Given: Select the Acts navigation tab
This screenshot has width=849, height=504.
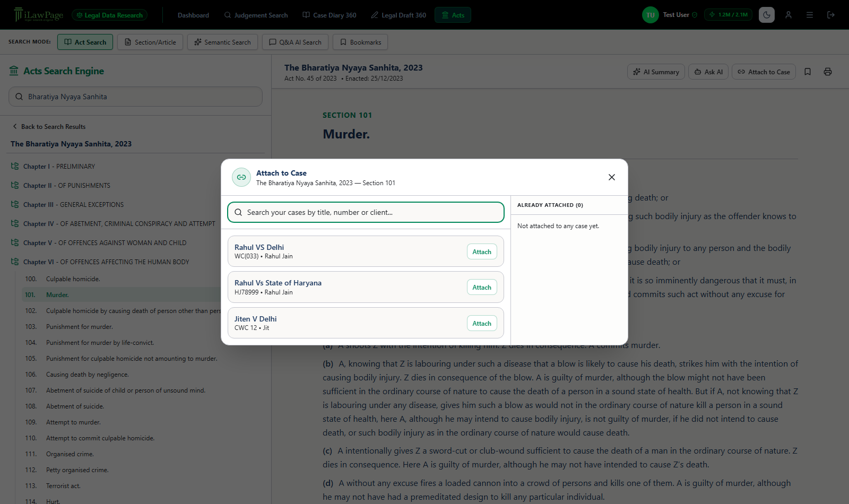Looking at the screenshot, I should pyautogui.click(x=453, y=15).
